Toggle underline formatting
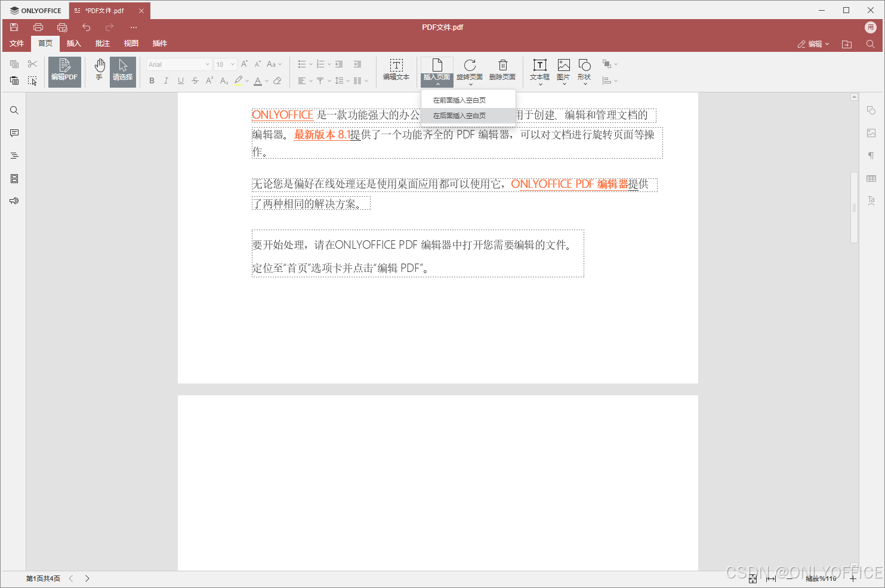The width and height of the screenshot is (885, 588). point(181,81)
